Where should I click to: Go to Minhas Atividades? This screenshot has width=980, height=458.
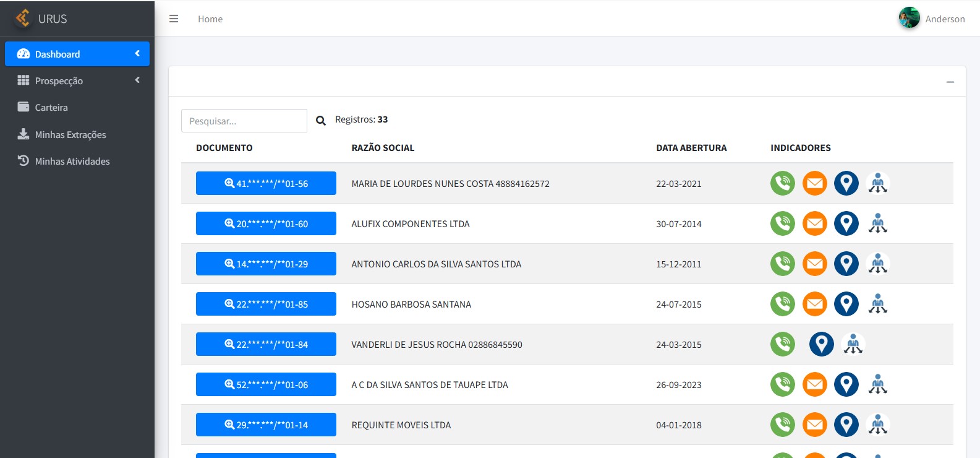72,162
